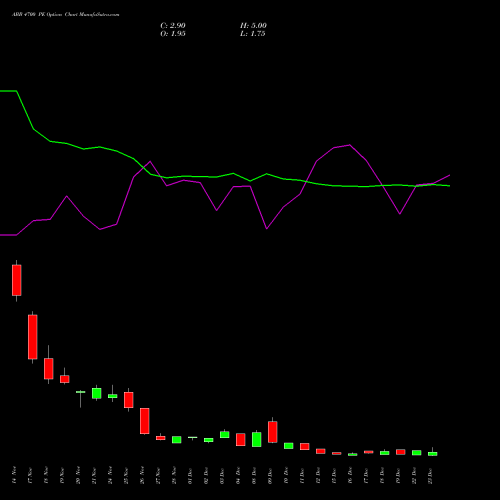Click the green candlestick for 08 Dec
This screenshot has height=500, width=500.
coord(257,439)
